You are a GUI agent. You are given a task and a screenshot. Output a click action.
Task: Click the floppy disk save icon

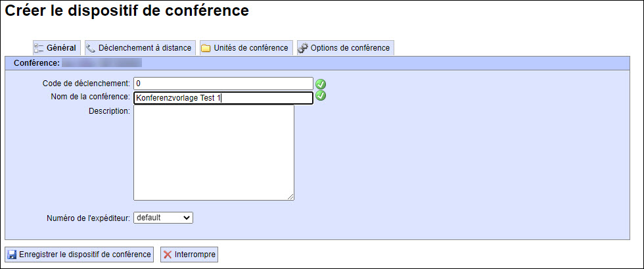pyautogui.click(x=12, y=255)
